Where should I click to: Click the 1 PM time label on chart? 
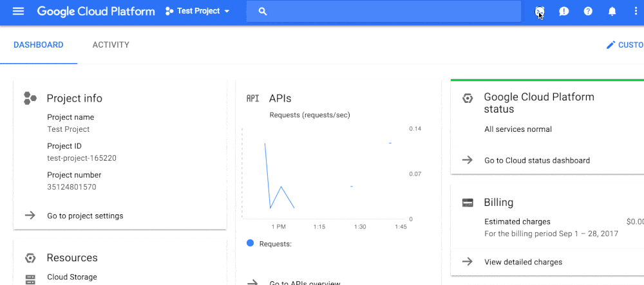click(x=278, y=226)
